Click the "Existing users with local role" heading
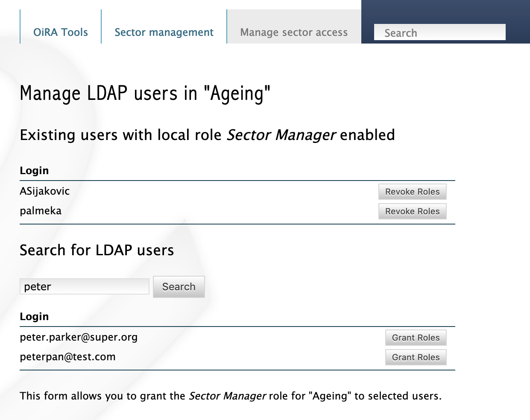This screenshot has height=420, width=530. click(x=207, y=135)
